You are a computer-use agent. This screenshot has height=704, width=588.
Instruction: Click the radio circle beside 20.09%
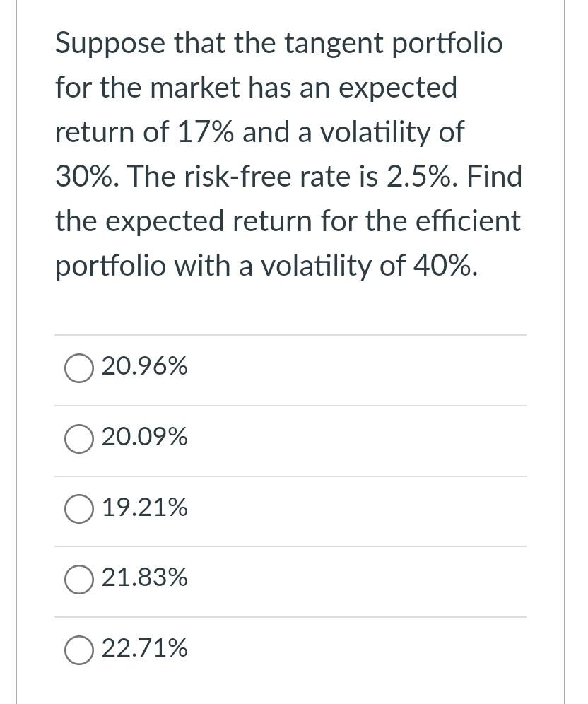click(x=78, y=438)
